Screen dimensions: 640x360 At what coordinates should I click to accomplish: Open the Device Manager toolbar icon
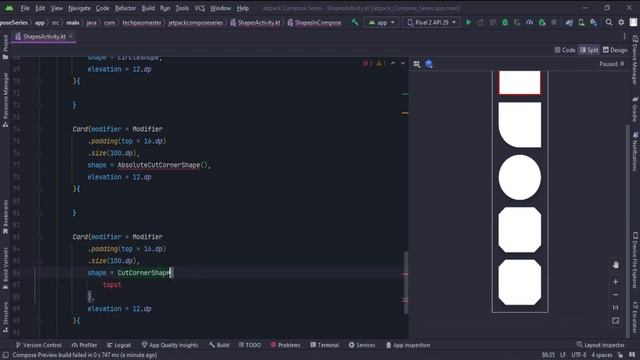581,22
